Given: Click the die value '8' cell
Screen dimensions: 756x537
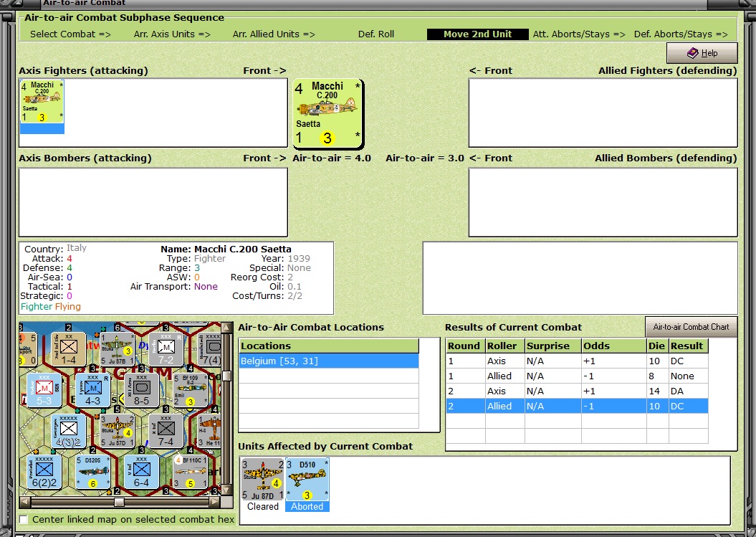Looking at the screenshot, I should click(x=657, y=376).
